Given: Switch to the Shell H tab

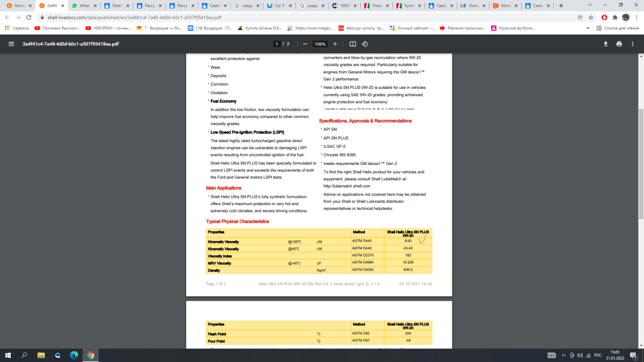Looking at the screenshot, I should (116, 6).
